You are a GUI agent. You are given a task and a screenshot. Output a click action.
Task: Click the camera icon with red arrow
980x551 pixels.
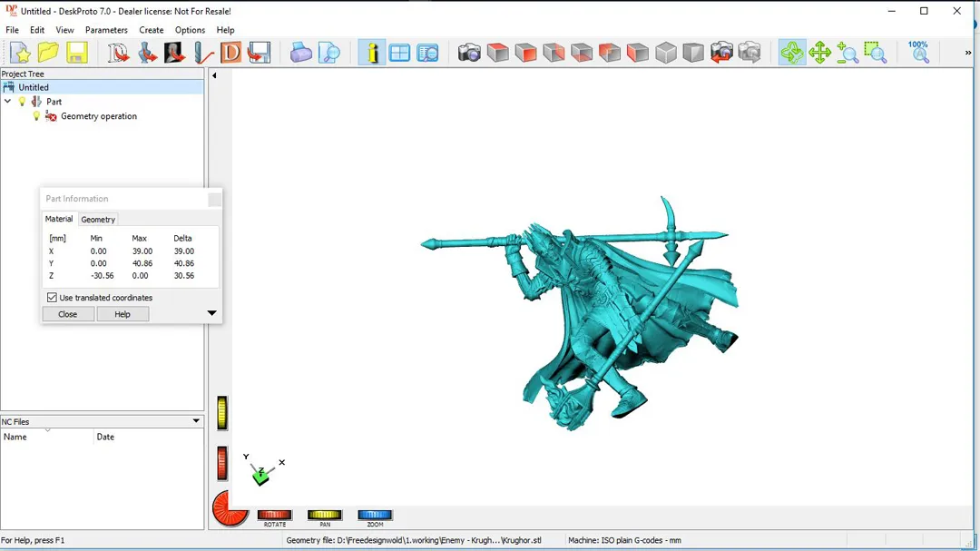(721, 53)
